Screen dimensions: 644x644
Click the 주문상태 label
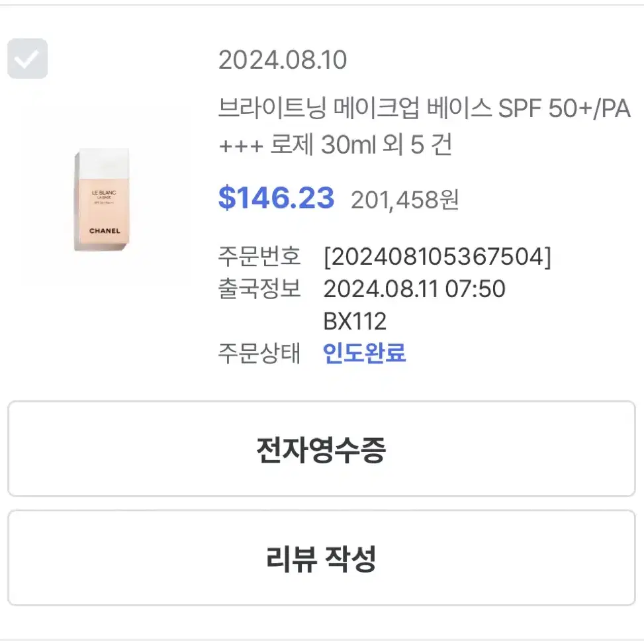coord(259,353)
